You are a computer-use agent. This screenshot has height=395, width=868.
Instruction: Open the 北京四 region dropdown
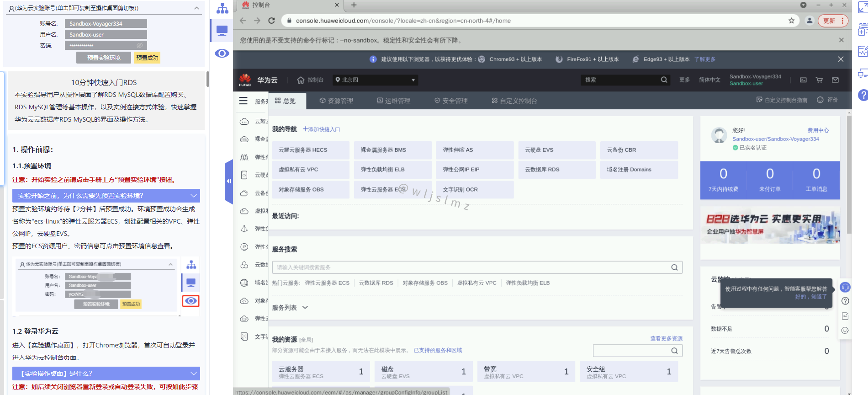pos(375,80)
